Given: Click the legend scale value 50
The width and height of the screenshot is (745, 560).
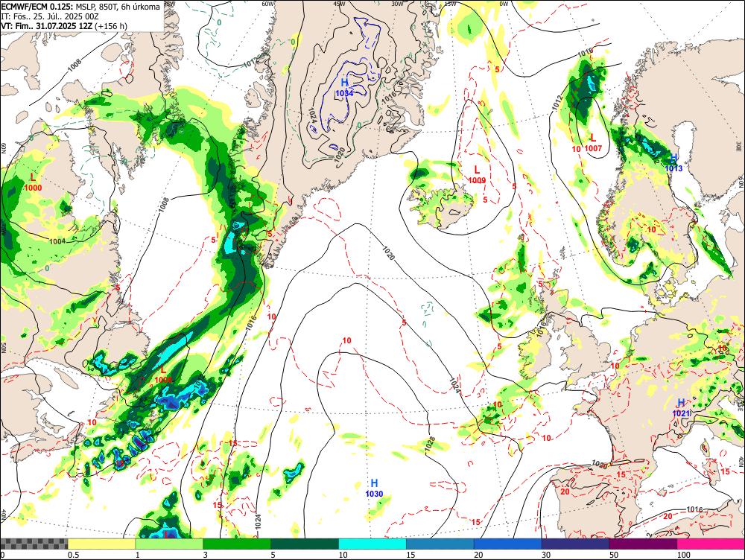Looking at the screenshot, I should pyautogui.click(x=614, y=555).
